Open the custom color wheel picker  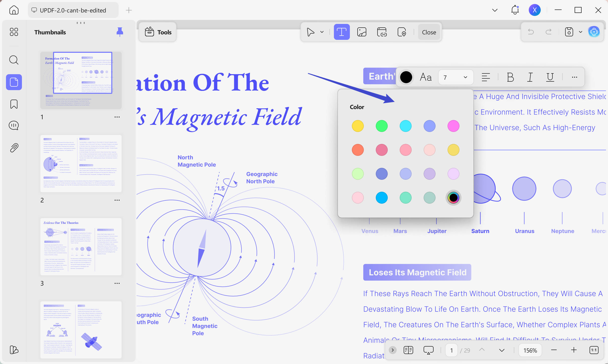pos(453,198)
